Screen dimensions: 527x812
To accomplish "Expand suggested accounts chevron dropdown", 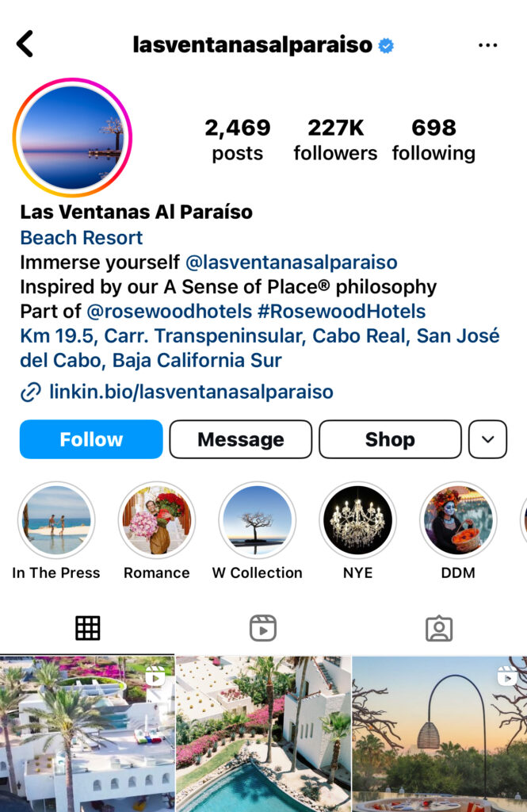I will 487,439.
